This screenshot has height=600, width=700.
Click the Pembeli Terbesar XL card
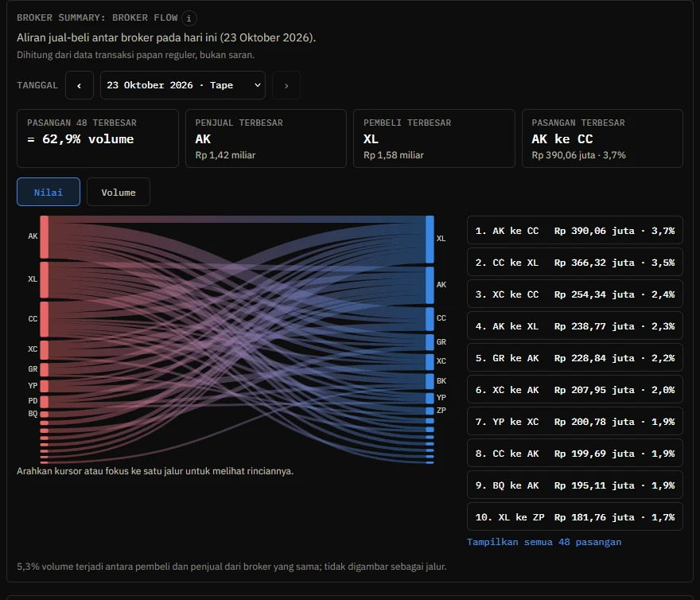[x=434, y=138]
